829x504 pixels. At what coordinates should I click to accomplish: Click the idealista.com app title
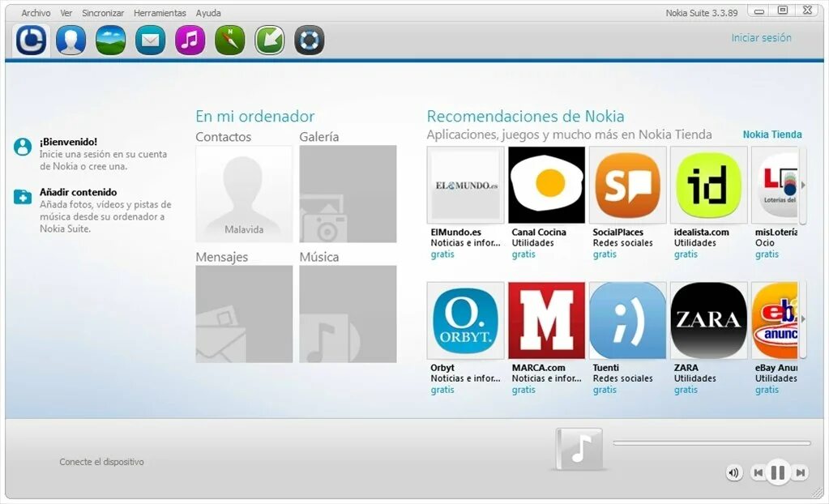[701, 233]
